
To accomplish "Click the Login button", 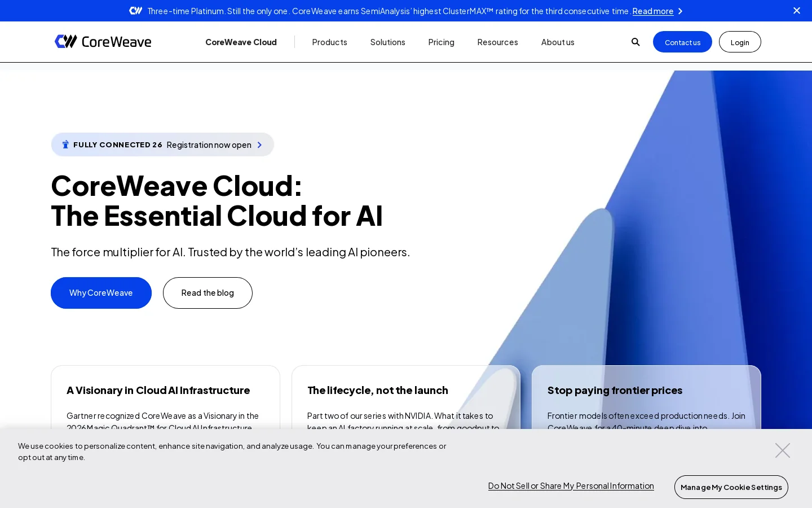I will coord(740,42).
